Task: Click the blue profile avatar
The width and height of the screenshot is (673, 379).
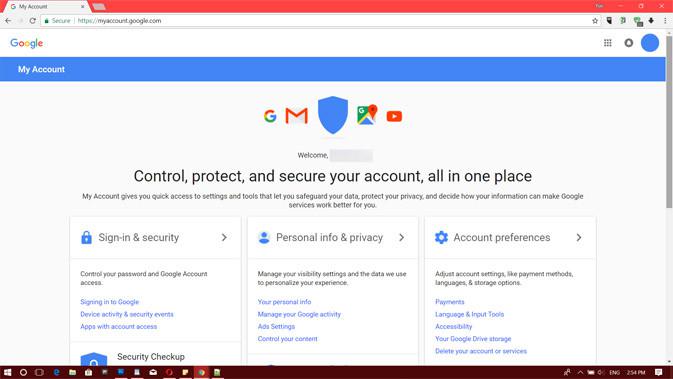Action: [x=650, y=43]
